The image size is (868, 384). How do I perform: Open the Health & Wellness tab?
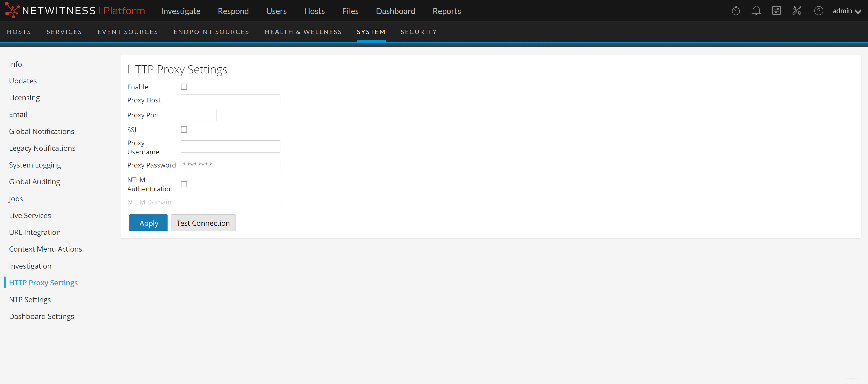303,32
